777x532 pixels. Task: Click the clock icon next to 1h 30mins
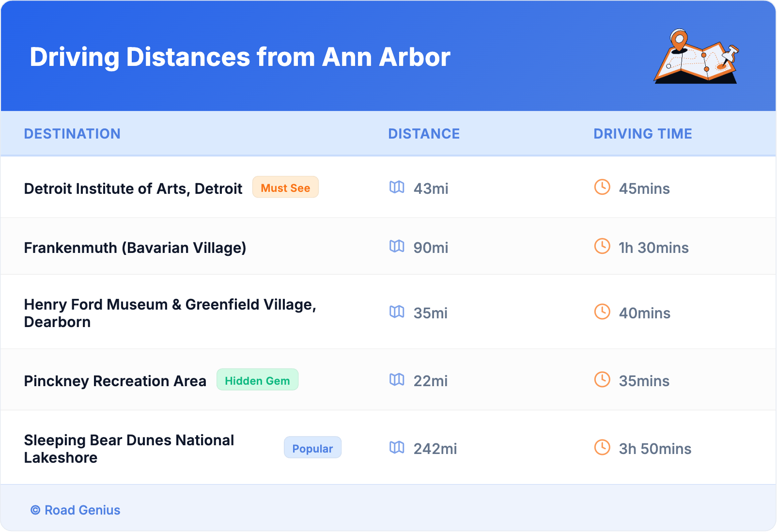point(602,247)
